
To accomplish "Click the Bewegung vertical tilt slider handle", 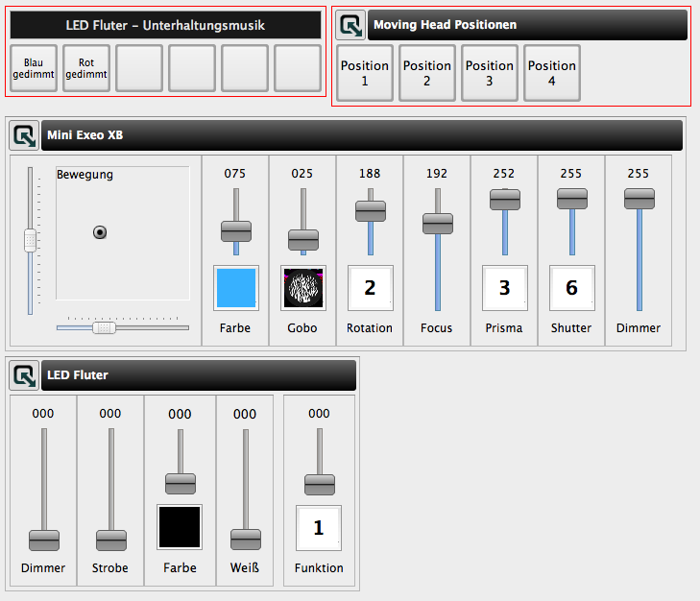I will [x=30, y=241].
